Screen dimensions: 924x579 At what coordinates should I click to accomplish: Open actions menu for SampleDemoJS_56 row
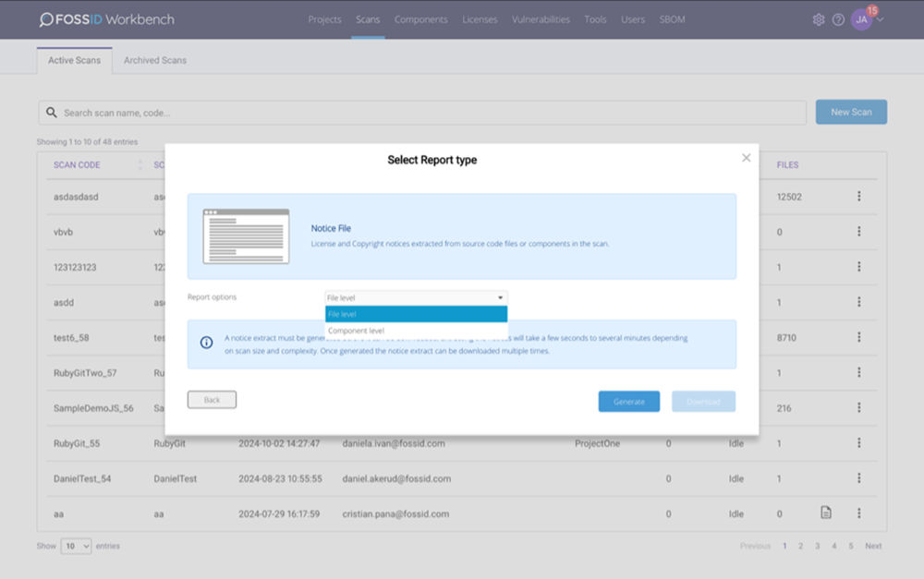(x=858, y=407)
